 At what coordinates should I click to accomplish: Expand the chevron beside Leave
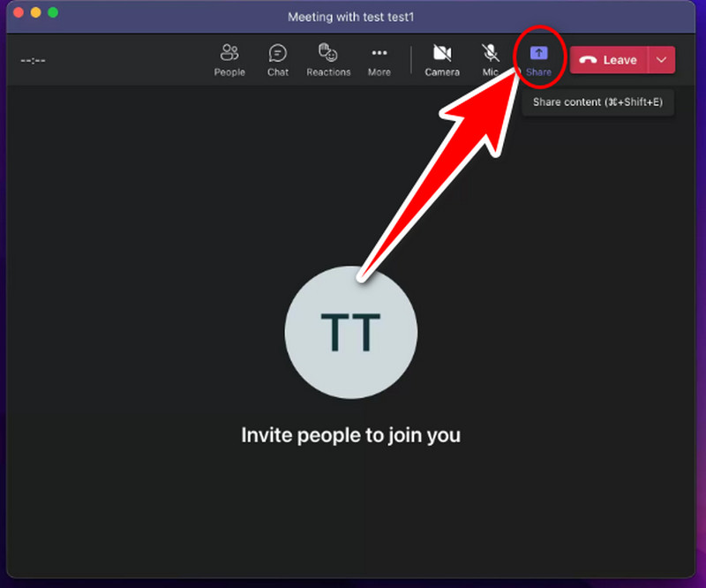coord(662,60)
